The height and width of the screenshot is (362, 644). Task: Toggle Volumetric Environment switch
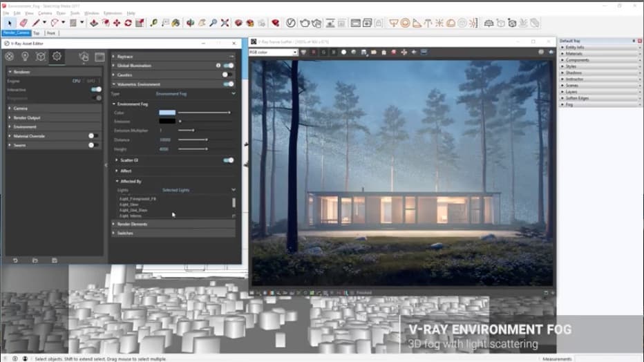(x=229, y=84)
